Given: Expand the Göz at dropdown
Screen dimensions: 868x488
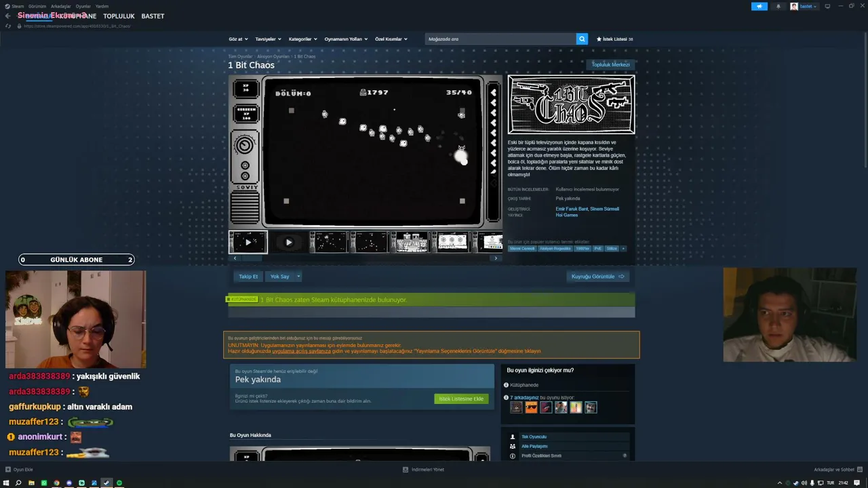Looking at the screenshot, I should pos(238,39).
